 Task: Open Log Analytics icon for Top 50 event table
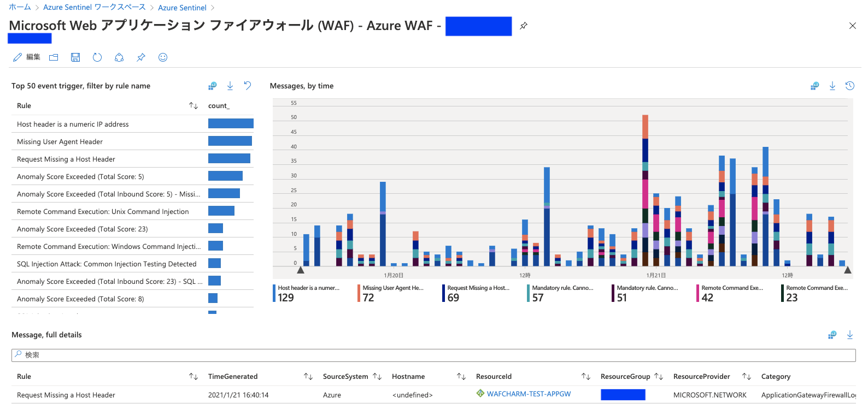213,86
